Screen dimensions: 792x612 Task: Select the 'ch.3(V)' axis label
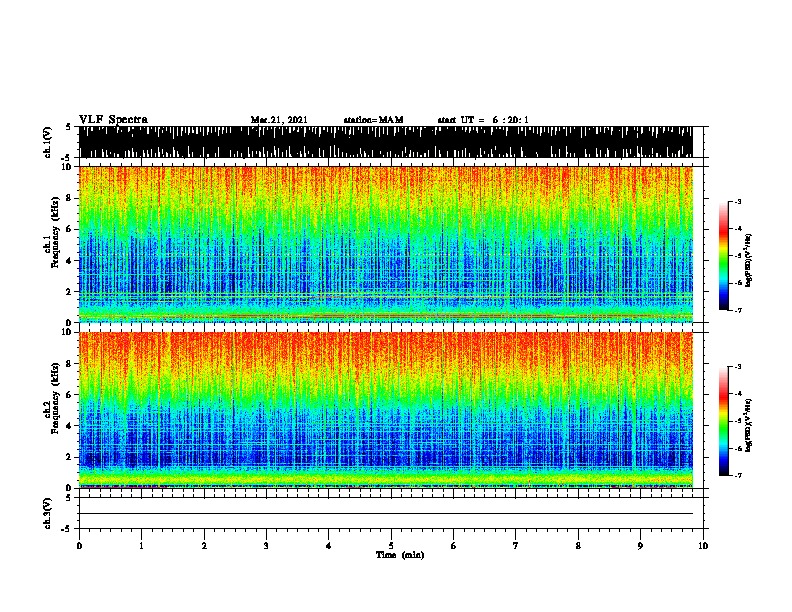coord(48,513)
